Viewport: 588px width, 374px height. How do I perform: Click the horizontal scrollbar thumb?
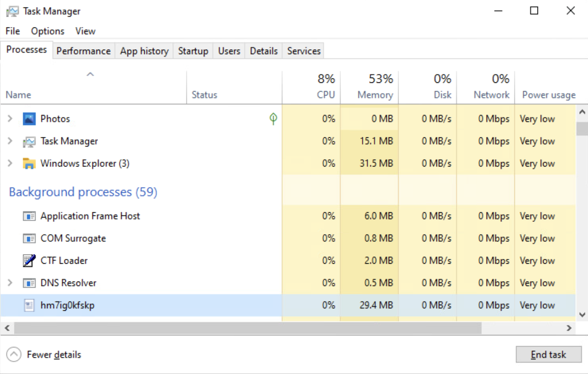(247, 328)
